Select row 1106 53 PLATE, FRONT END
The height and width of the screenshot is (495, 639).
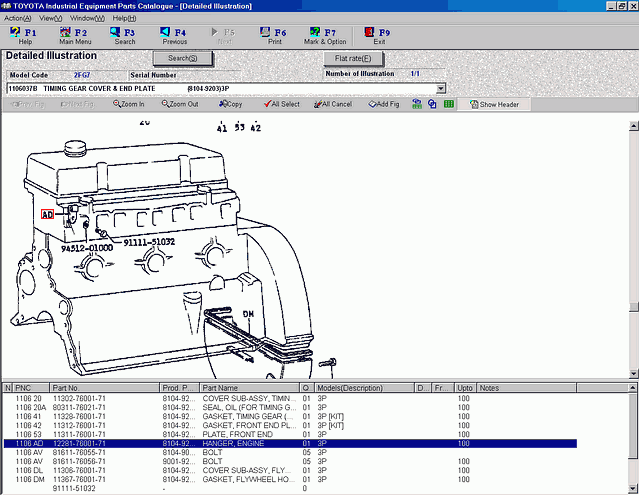(290, 434)
